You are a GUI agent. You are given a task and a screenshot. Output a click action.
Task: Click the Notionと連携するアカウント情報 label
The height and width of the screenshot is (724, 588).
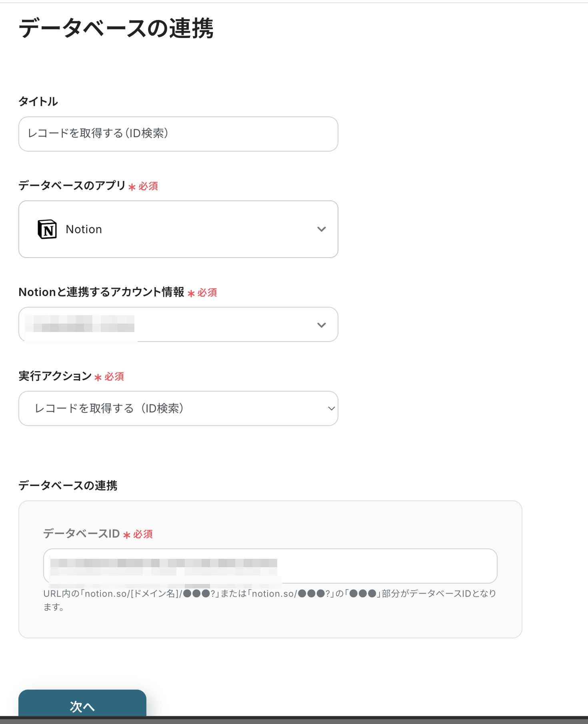click(102, 292)
